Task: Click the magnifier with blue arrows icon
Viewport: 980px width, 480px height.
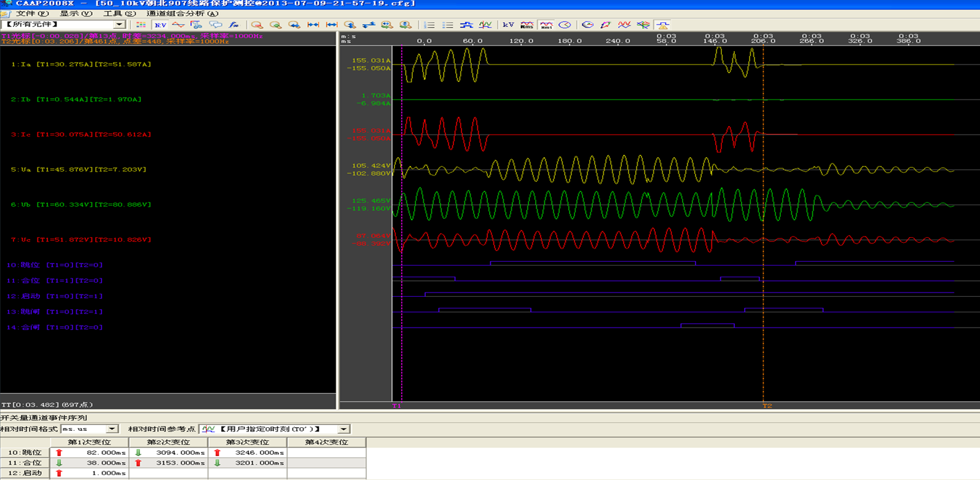Action: click(294, 25)
